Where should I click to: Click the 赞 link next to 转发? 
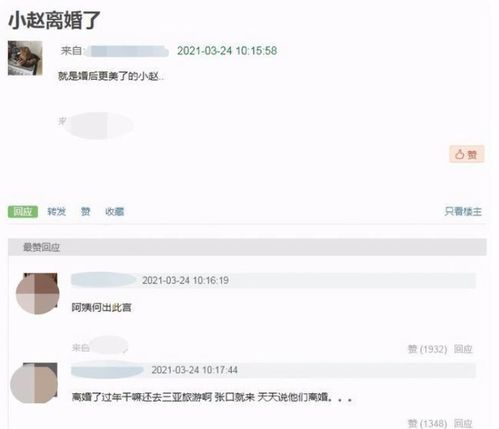(x=86, y=211)
